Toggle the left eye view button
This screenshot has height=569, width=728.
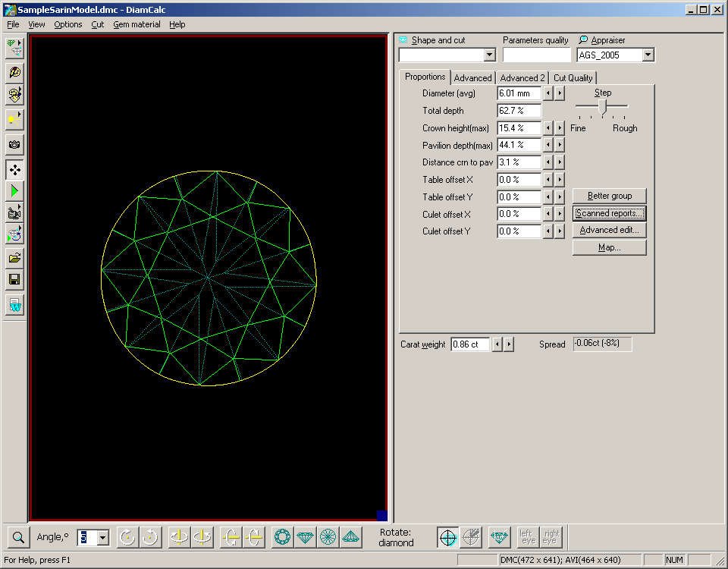click(x=527, y=537)
